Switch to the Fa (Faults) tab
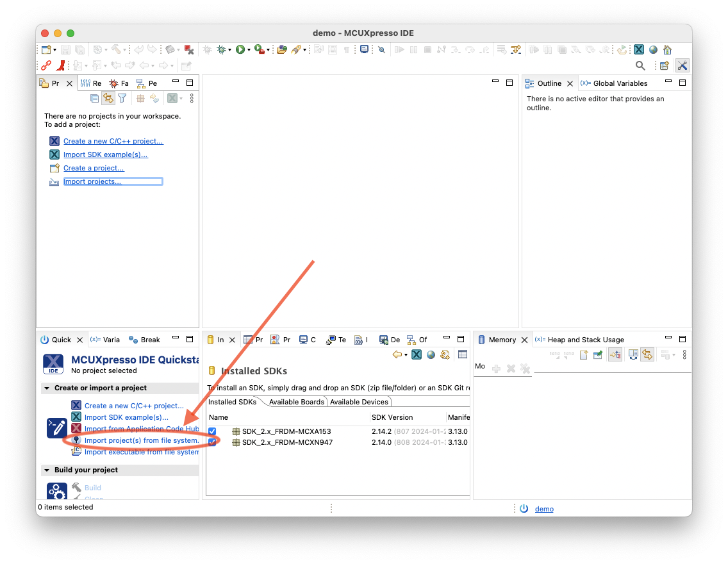The image size is (728, 564). pyautogui.click(x=119, y=83)
